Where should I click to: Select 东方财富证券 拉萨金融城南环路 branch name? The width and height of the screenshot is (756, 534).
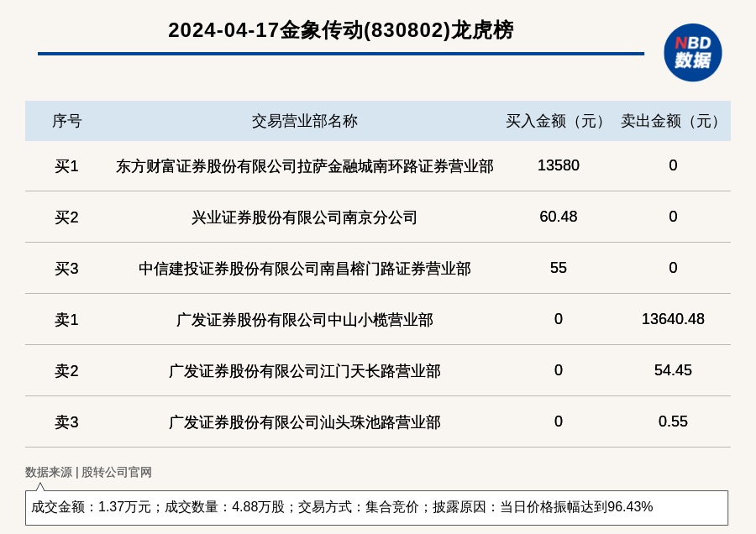(305, 166)
